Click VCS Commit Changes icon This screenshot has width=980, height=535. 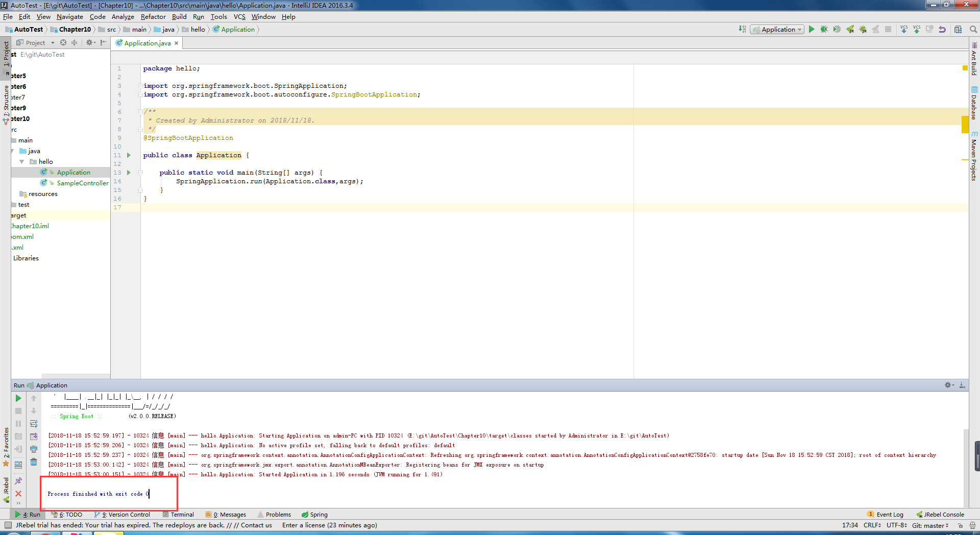pyautogui.click(x=917, y=30)
